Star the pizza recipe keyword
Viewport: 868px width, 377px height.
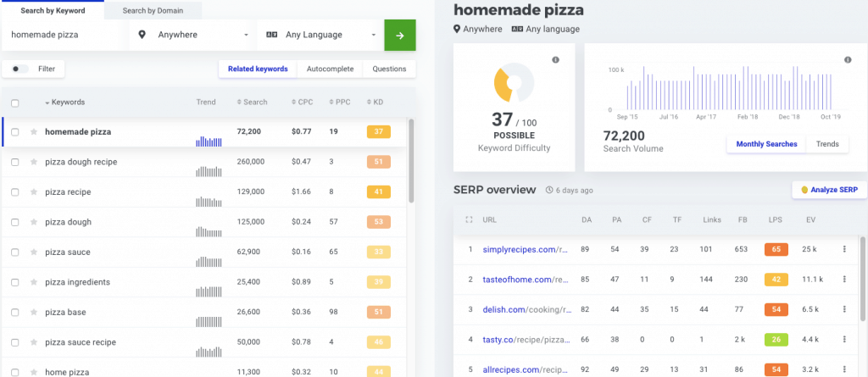coord(34,192)
